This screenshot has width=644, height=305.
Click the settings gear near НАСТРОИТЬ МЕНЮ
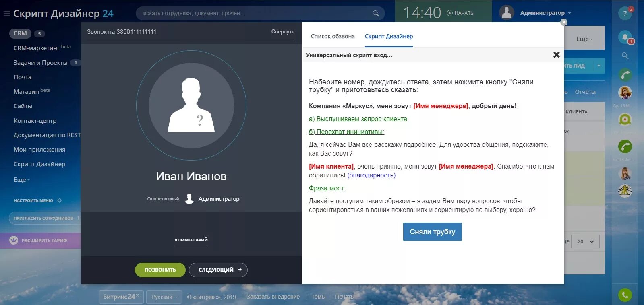60,200
